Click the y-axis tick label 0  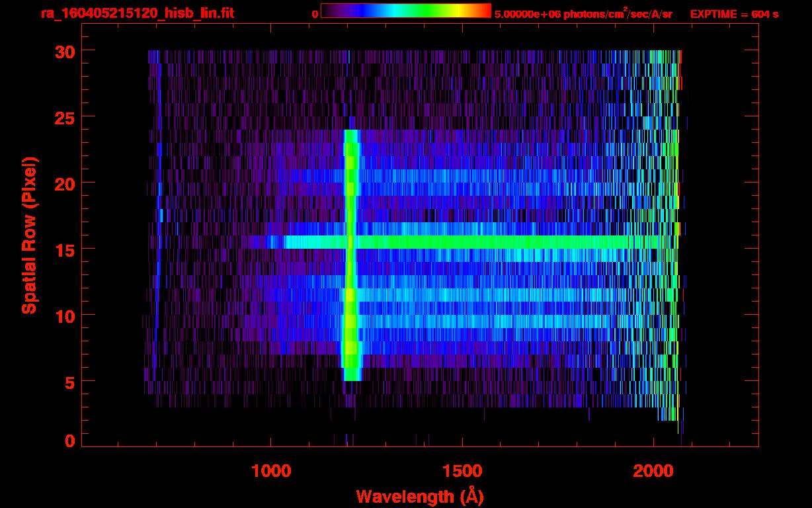(x=69, y=441)
